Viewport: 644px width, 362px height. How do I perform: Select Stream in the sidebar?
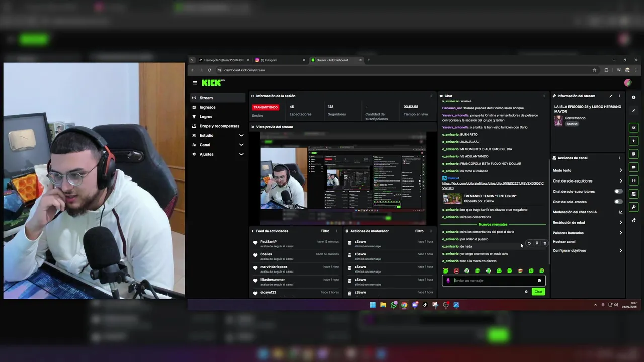point(218,98)
